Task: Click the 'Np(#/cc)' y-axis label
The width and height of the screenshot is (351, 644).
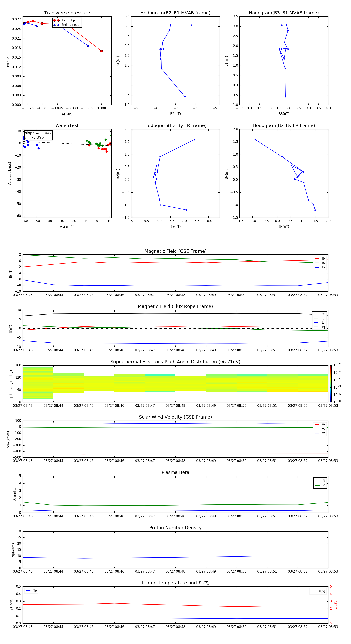Action: [13, 550]
